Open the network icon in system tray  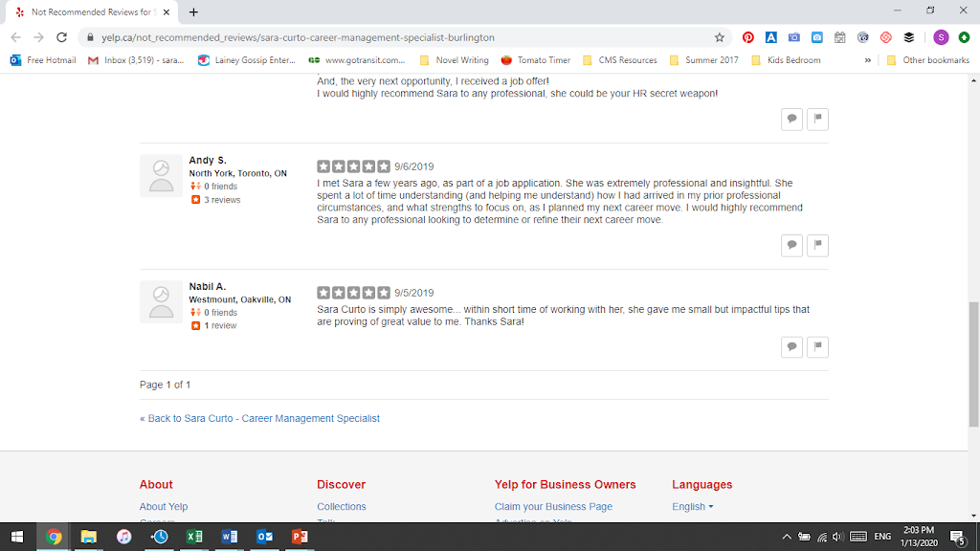coord(822,537)
